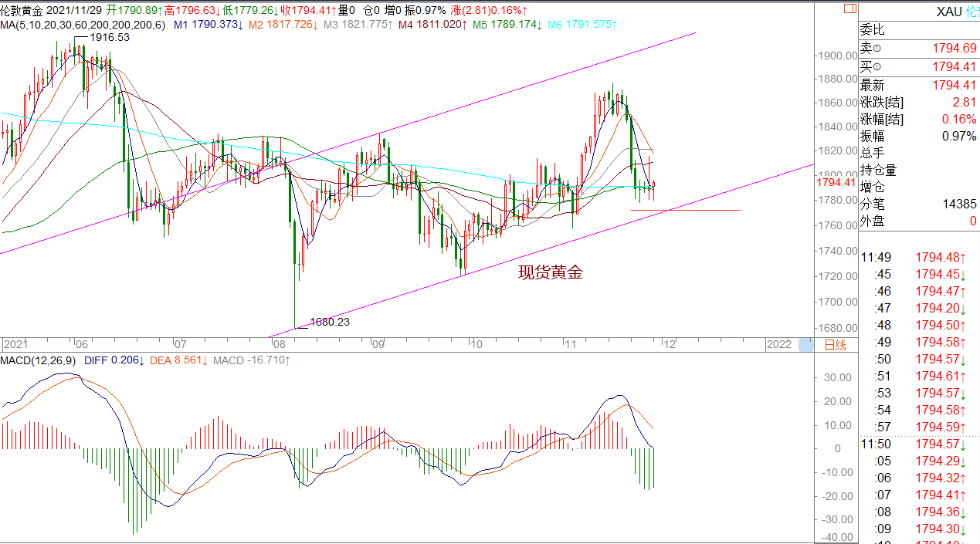Select the M3 1821.775 moving average label
The width and height of the screenshot is (980, 544).
(x=358, y=25)
